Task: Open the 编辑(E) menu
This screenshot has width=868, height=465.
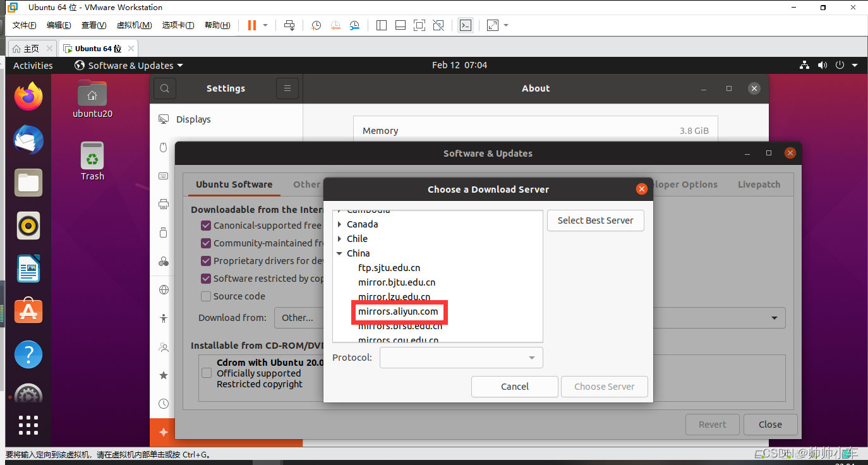Action: pos(59,25)
